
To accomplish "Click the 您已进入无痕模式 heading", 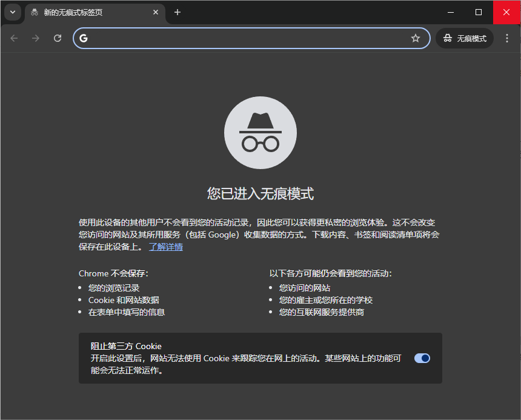I will tap(260, 193).
